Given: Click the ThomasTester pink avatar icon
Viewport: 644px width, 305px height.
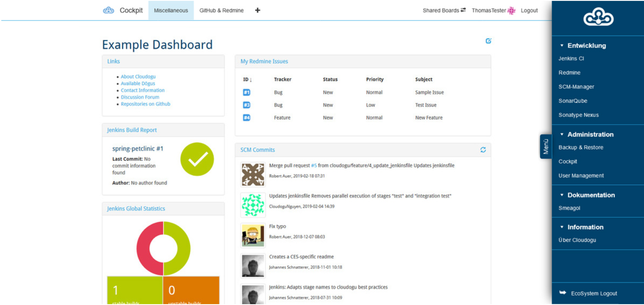Looking at the screenshot, I should [510, 10].
